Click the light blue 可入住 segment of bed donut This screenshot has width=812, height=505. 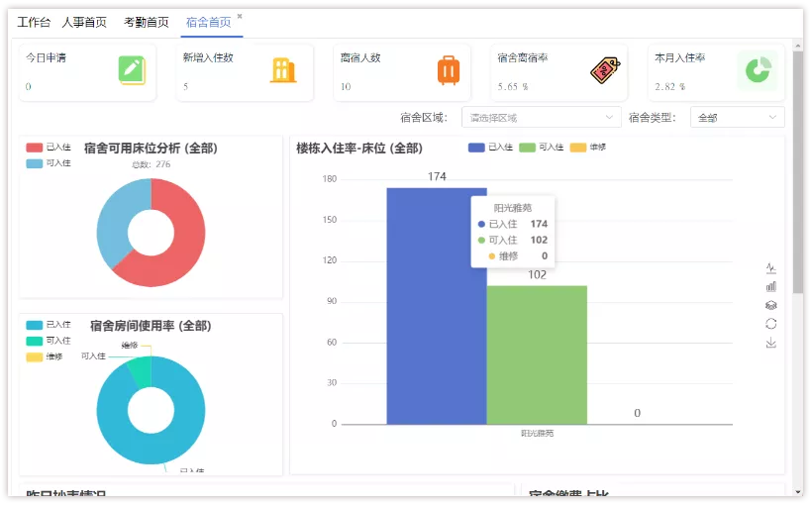pos(114,218)
